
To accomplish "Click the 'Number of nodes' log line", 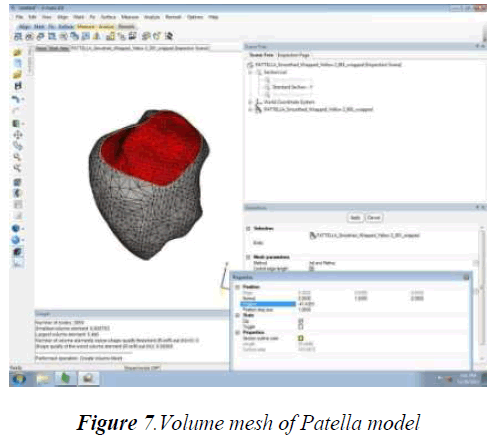I will [x=59, y=323].
